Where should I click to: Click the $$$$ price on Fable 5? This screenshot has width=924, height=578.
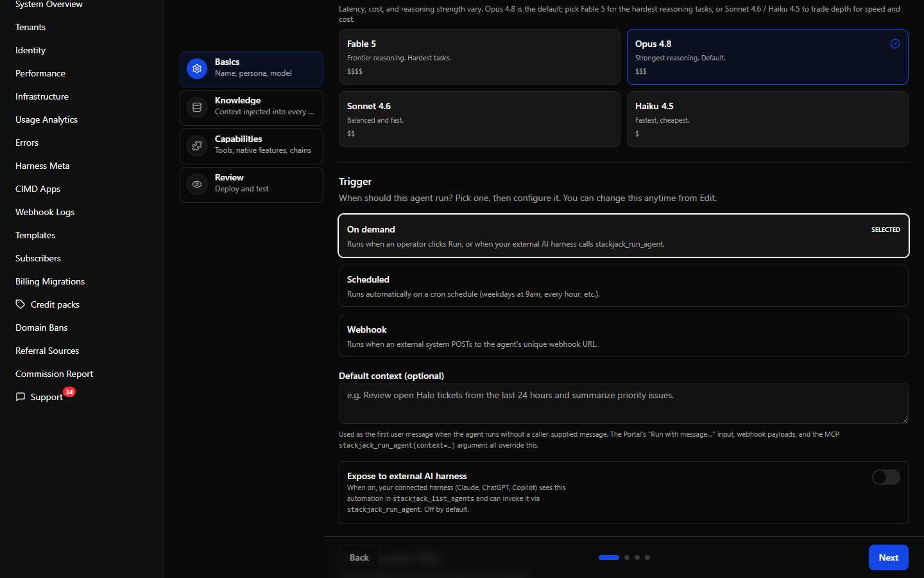pyautogui.click(x=355, y=71)
